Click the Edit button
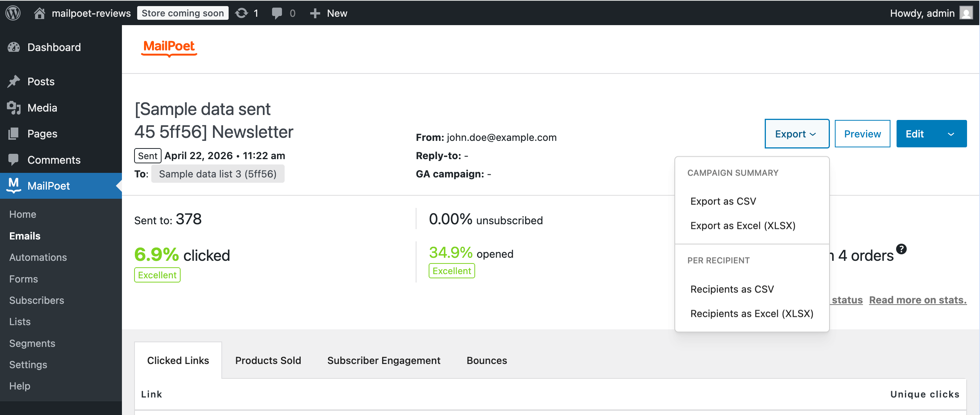This screenshot has width=980, height=415. coord(915,134)
